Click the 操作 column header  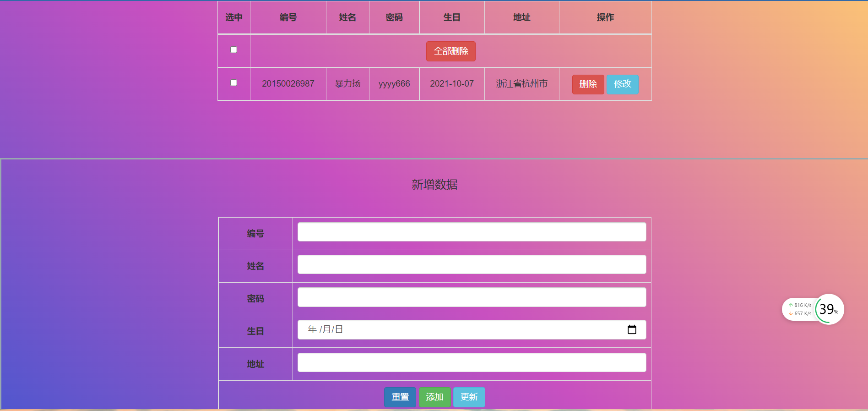tap(605, 17)
